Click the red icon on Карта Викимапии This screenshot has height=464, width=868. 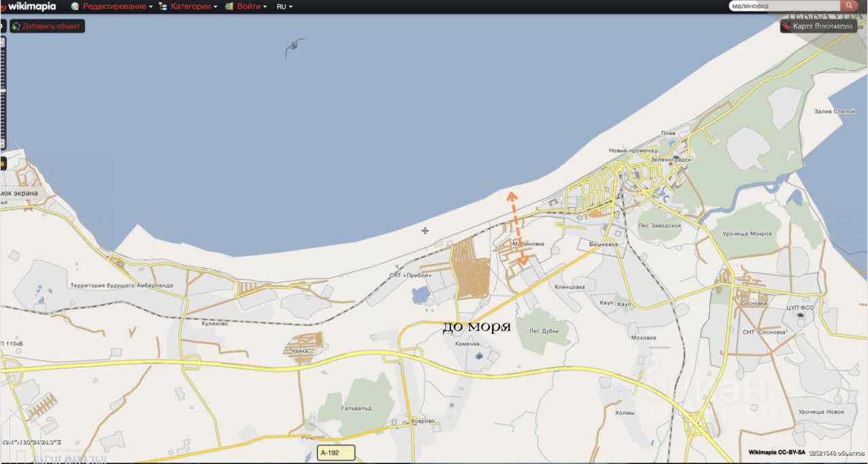[x=787, y=26]
